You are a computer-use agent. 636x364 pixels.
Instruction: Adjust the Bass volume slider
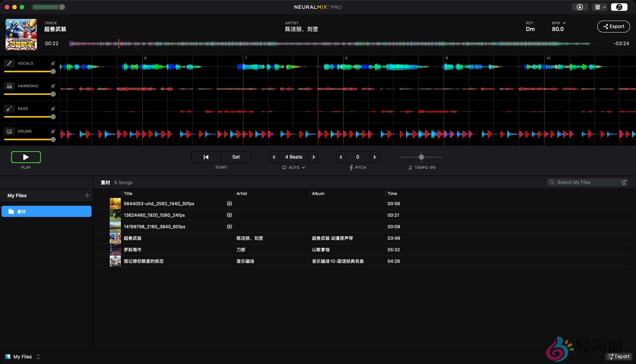30,117
